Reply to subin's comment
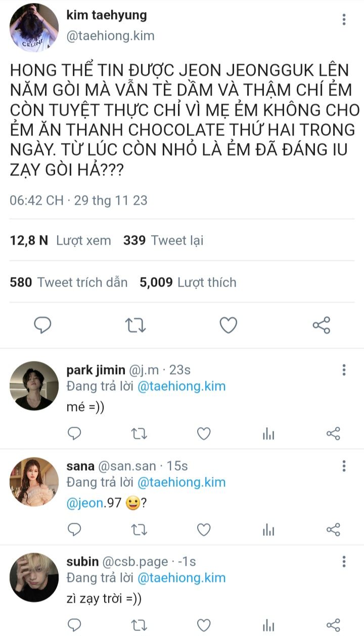The image size is (364, 636). [74, 624]
